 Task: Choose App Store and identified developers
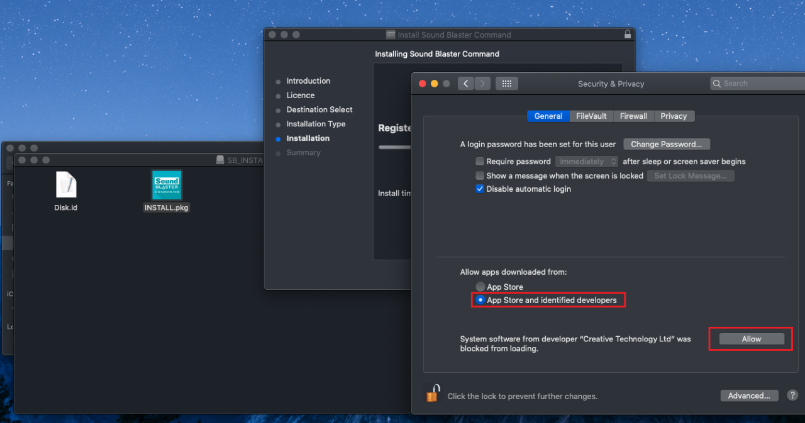pos(480,300)
